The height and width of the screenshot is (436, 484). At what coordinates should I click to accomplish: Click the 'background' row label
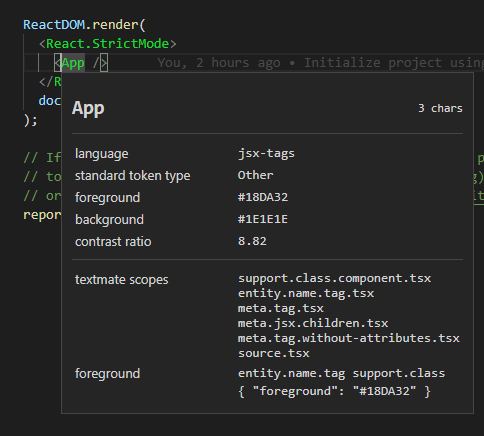109,220
